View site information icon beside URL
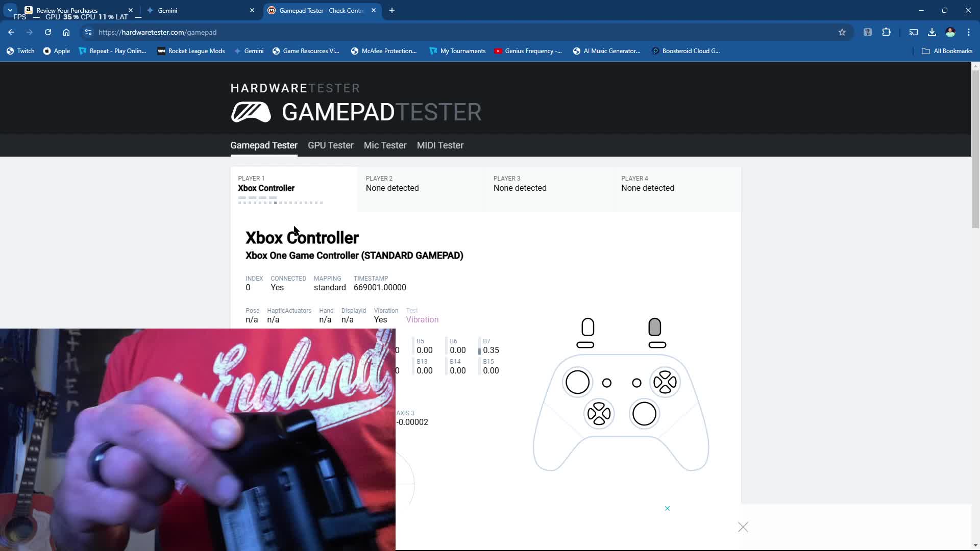The height and width of the screenshot is (551, 980). point(88,32)
